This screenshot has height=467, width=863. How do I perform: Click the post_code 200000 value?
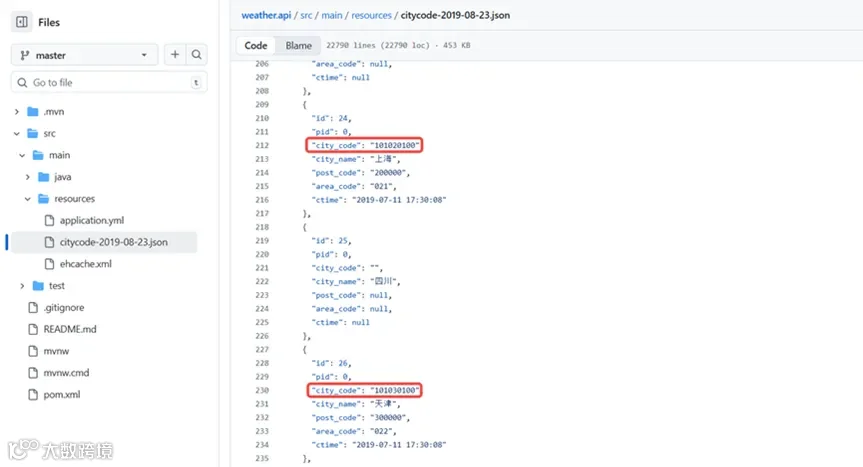388,173
